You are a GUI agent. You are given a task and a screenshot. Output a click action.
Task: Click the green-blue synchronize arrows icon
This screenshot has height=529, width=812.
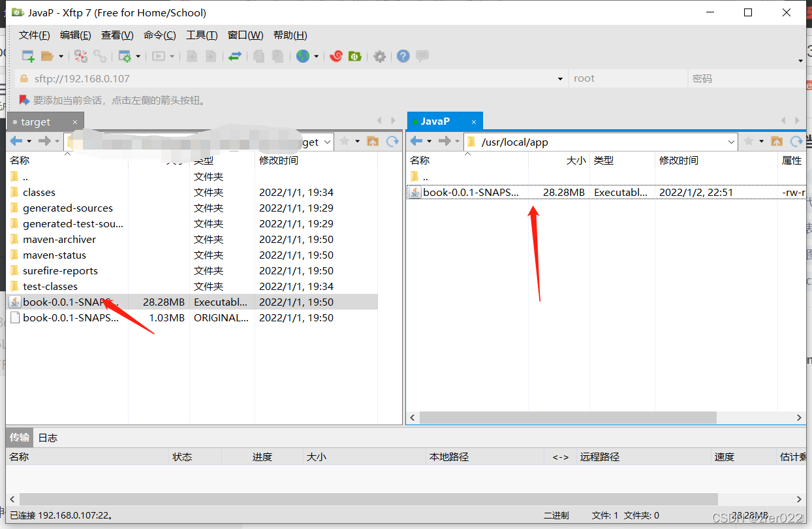235,56
